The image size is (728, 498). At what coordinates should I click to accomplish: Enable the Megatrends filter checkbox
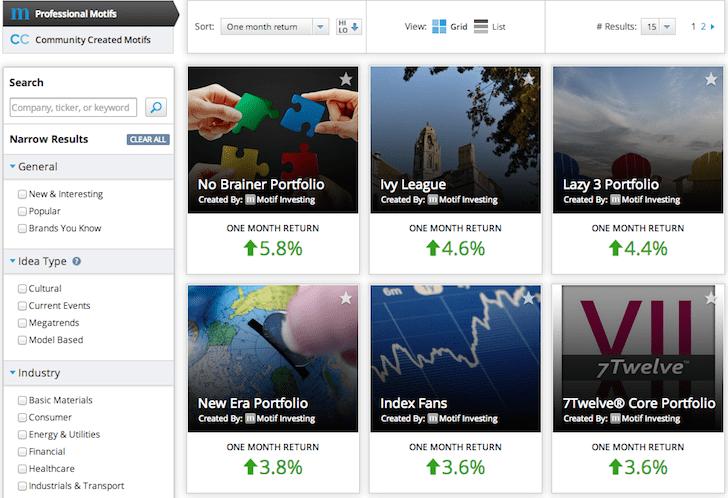click(x=22, y=323)
